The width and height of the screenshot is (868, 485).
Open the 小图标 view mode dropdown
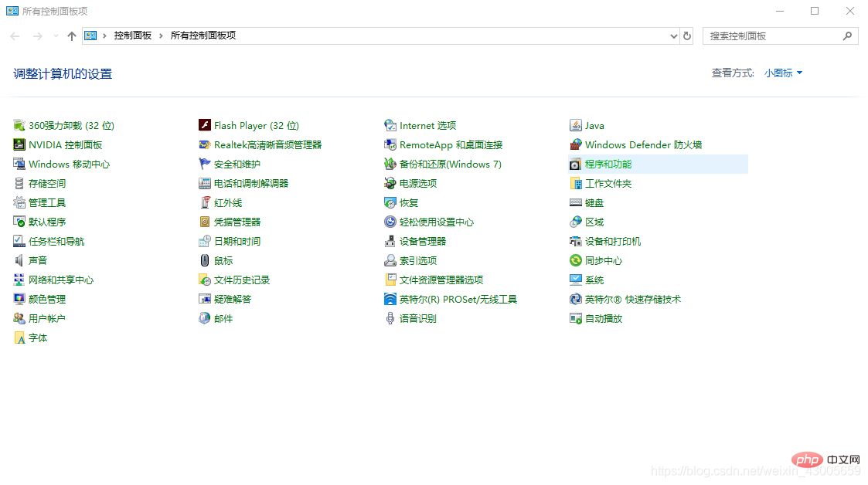point(783,73)
